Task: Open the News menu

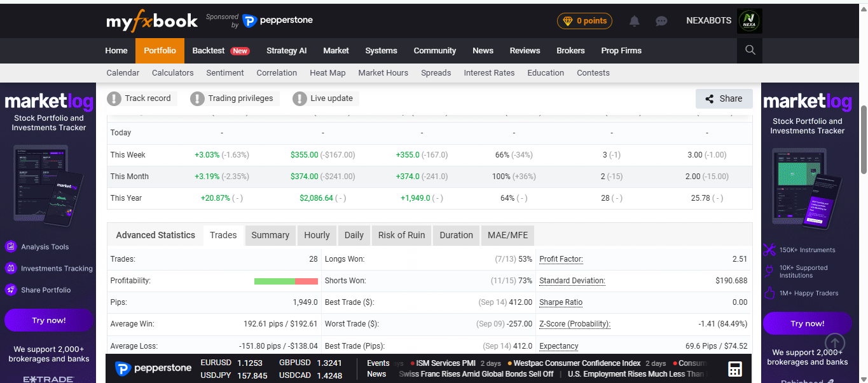Action: tap(483, 51)
